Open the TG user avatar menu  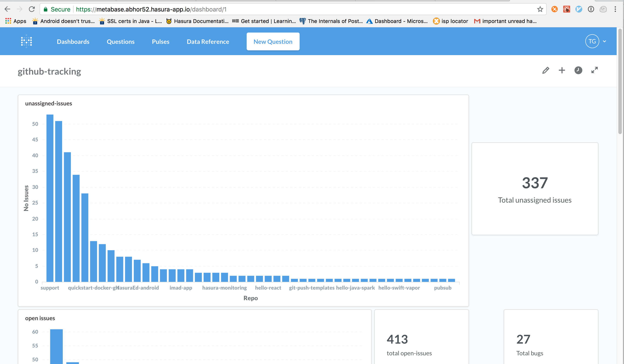[x=592, y=41]
